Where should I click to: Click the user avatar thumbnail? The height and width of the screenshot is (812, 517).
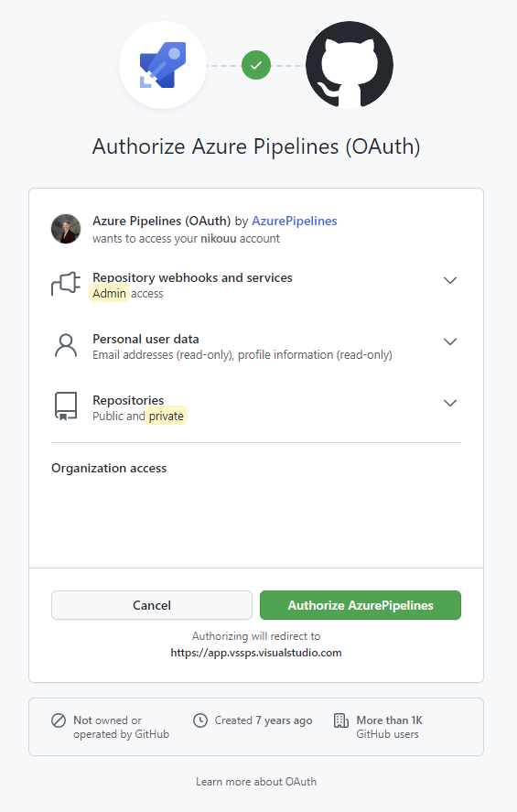(66, 228)
